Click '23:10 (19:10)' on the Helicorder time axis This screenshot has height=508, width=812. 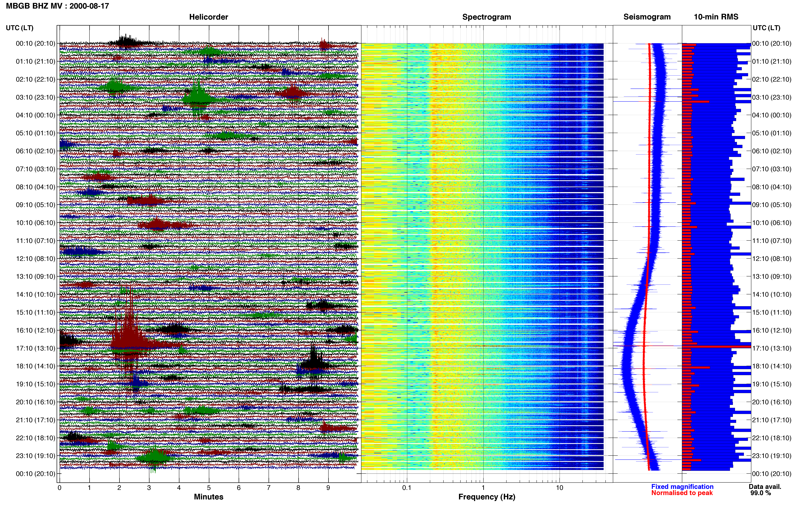[36, 456]
